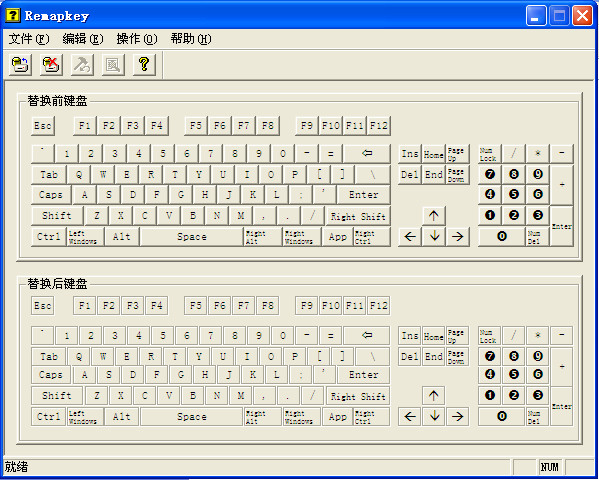Choose Caps key on the bottom keyboard
Image resolution: width=599 pixels, height=480 pixels.
51,375
